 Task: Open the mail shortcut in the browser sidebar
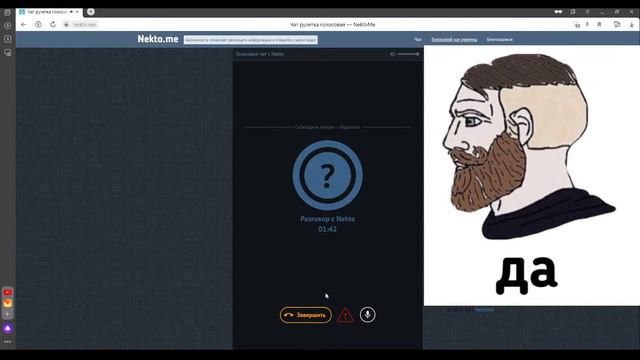8,303
